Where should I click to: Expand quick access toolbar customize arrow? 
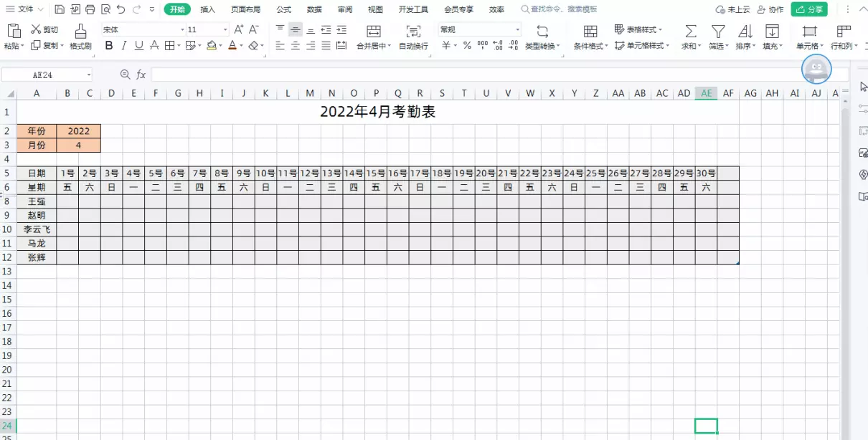152,9
